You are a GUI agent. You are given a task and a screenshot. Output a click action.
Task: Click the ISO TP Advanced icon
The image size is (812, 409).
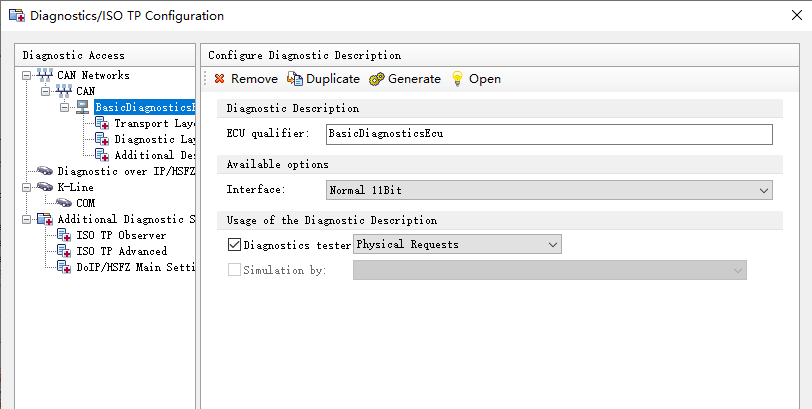coord(64,251)
